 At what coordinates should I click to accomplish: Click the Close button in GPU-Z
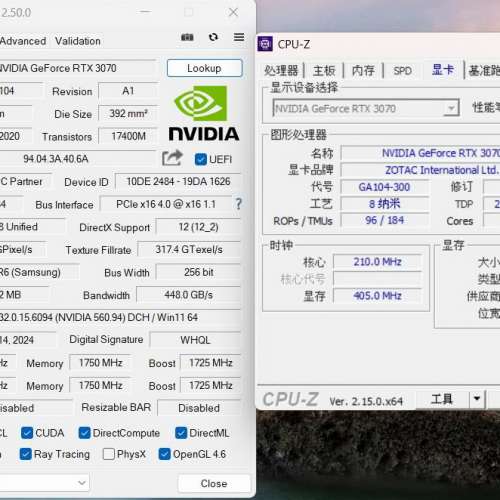[x=214, y=483]
